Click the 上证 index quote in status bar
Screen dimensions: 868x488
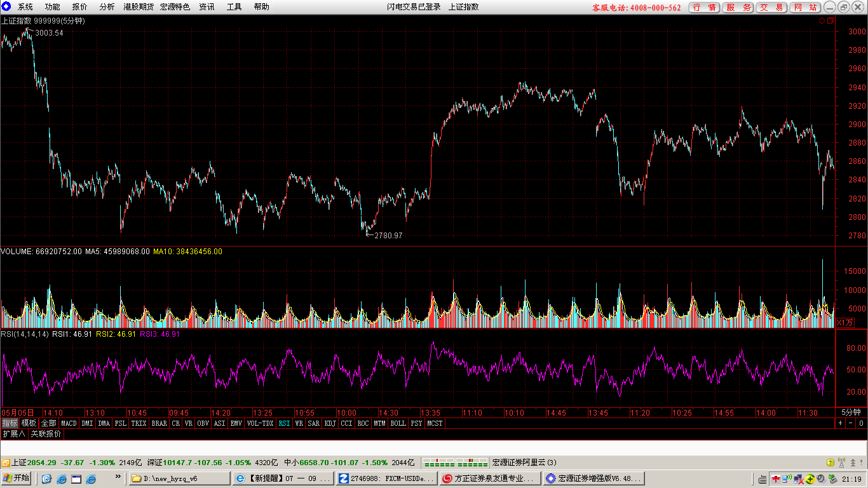pyautogui.click(x=77, y=463)
